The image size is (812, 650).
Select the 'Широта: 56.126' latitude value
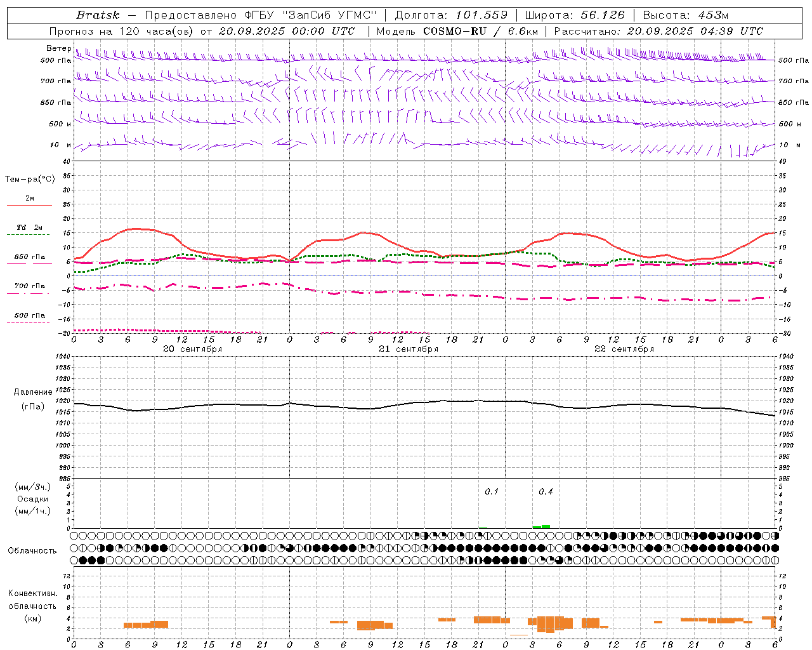[575, 15]
